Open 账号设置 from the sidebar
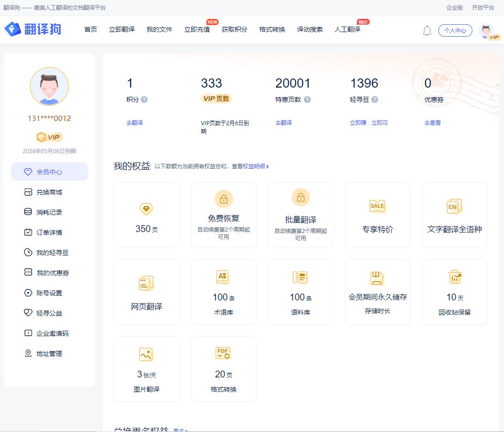 [x=49, y=293]
